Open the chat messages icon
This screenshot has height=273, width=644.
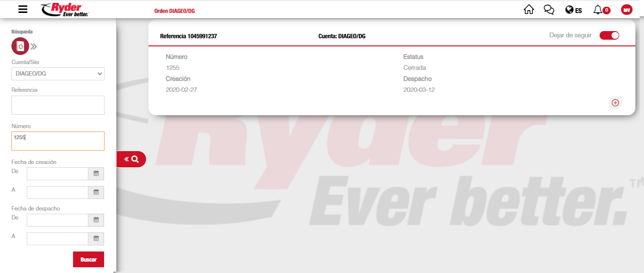[x=549, y=10]
